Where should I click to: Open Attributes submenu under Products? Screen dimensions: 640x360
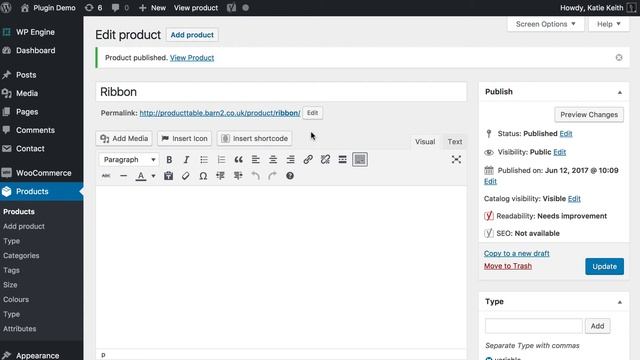(x=20, y=329)
